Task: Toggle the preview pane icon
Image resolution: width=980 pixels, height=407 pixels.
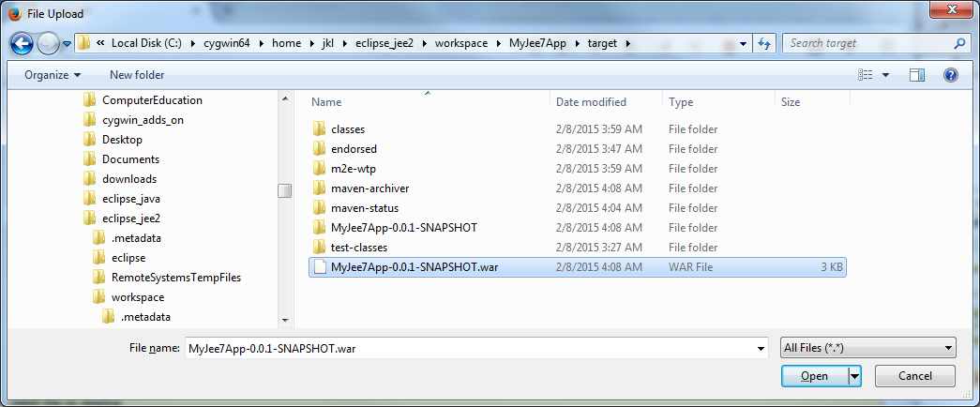Action: (x=917, y=75)
